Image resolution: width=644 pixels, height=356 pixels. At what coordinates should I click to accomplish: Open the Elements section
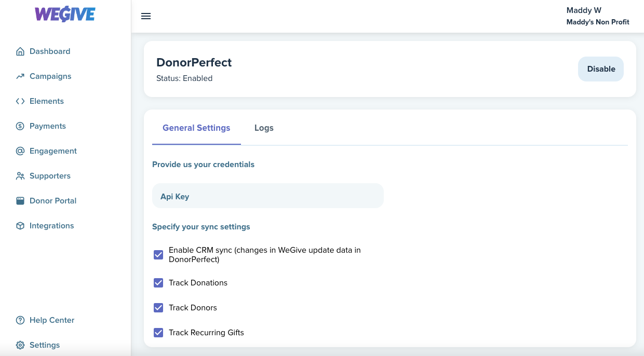click(x=47, y=101)
